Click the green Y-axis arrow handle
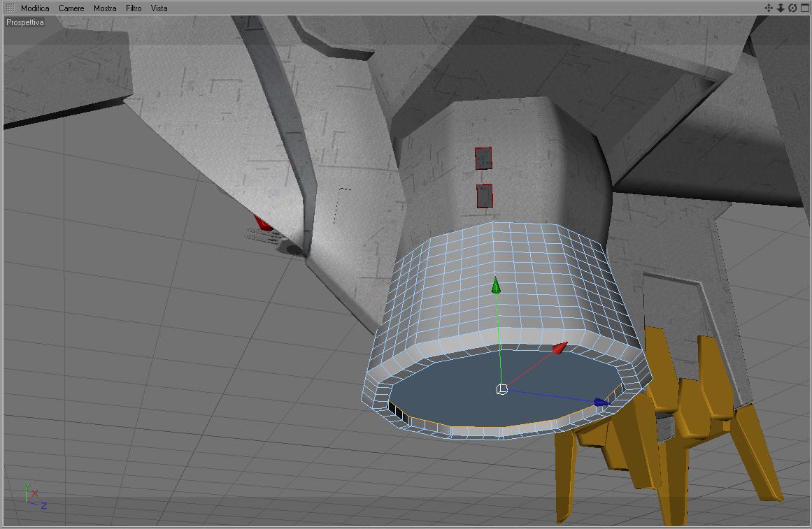Viewport: 812px width, 529px height. 496,286
